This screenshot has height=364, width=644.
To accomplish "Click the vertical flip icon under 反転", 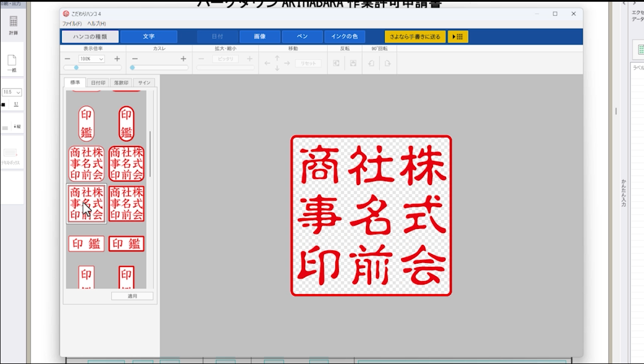I will 353,63.
